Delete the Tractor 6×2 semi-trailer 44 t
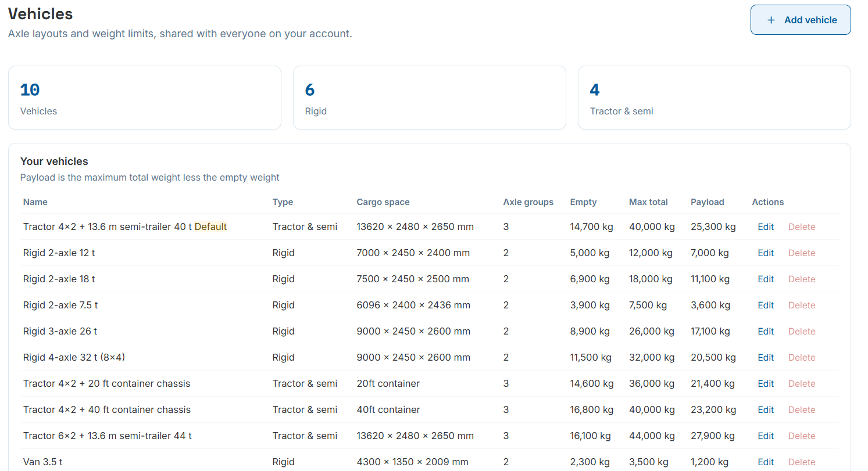The image size is (868, 471). pyautogui.click(x=802, y=436)
